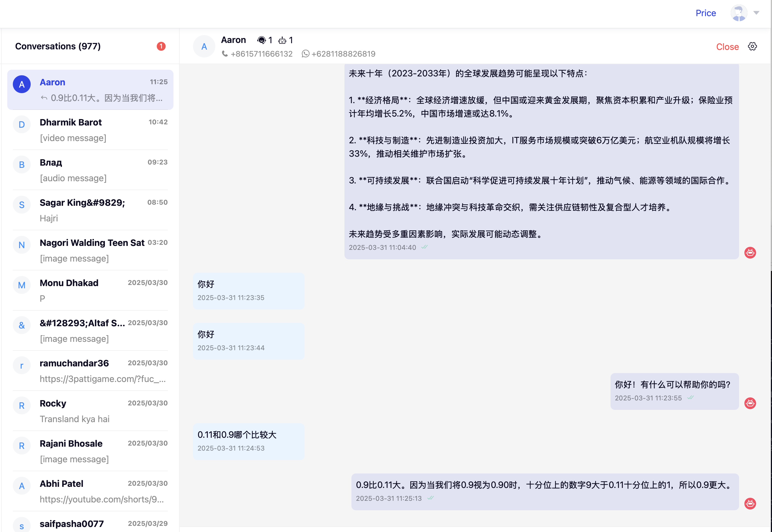Click the red unread badge in Conversations header
Image resolution: width=772 pixels, height=532 pixels.
click(161, 46)
